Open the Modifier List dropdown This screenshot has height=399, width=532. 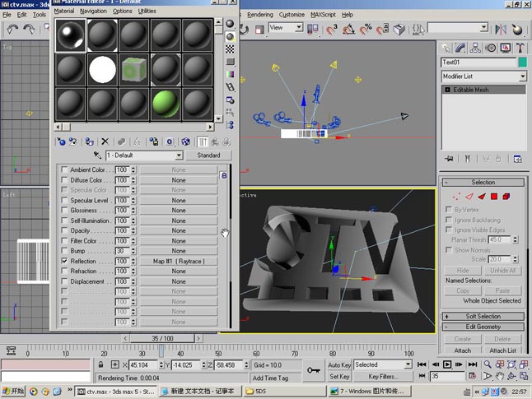coord(522,77)
